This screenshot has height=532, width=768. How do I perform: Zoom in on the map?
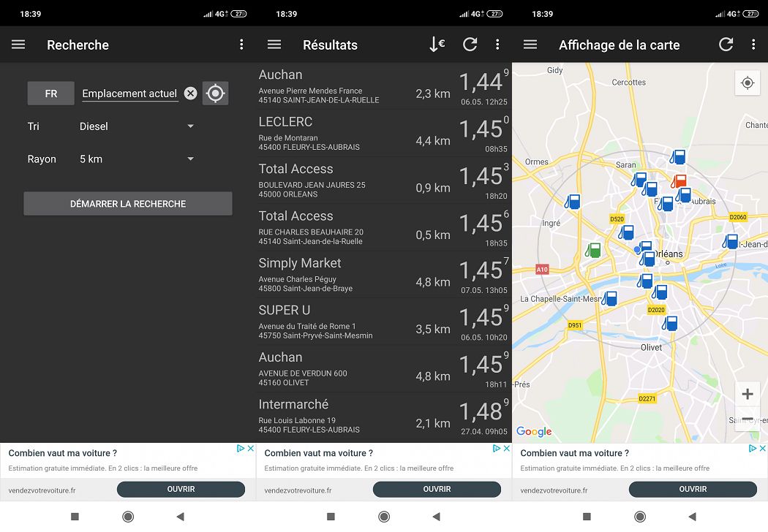[x=748, y=394]
